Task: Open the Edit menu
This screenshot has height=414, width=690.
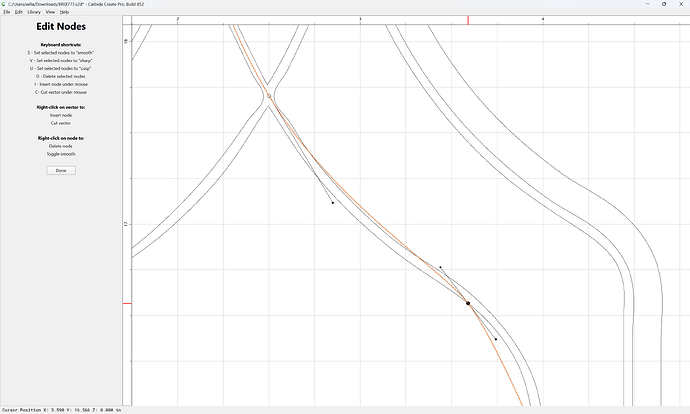Action: [x=18, y=12]
